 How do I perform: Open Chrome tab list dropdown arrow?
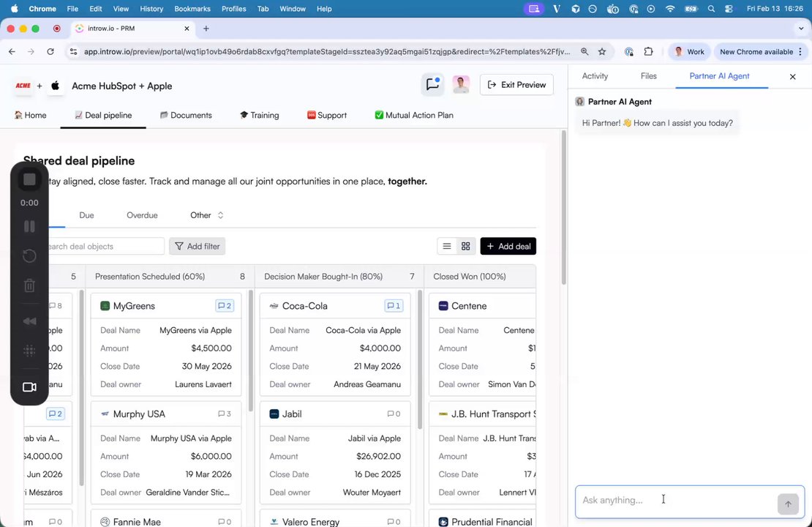pos(800,29)
